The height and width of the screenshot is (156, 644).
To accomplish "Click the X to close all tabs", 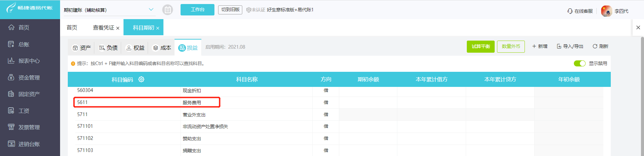I will pyautogui.click(x=638, y=28).
